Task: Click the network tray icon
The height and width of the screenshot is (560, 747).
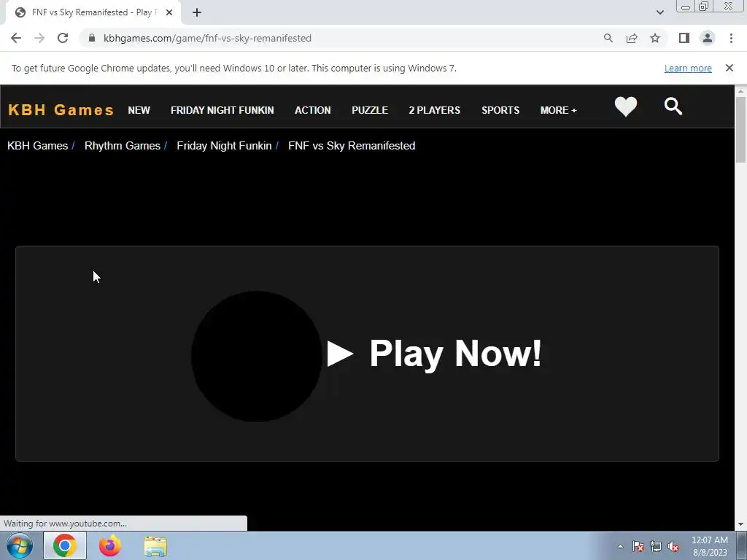Action: [x=656, y=546]
